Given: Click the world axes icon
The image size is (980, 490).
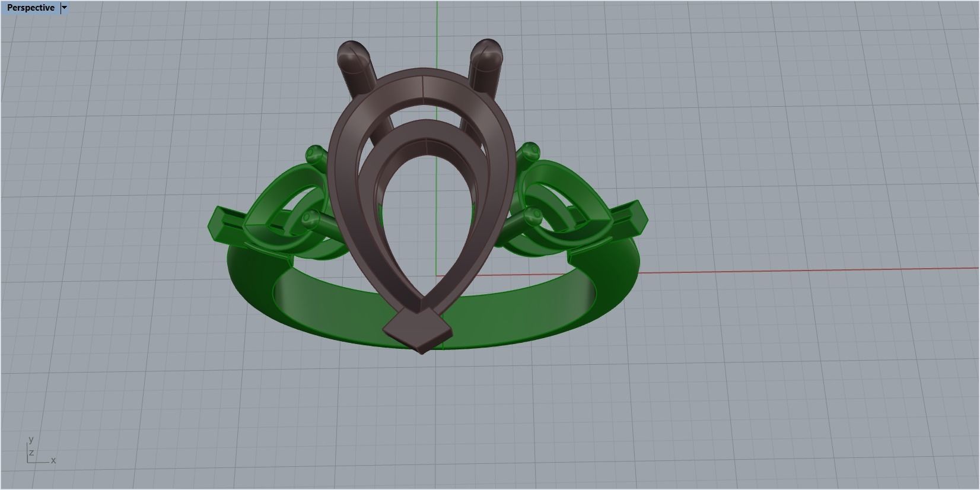Looking at the screenshot, I should point(40,450).
